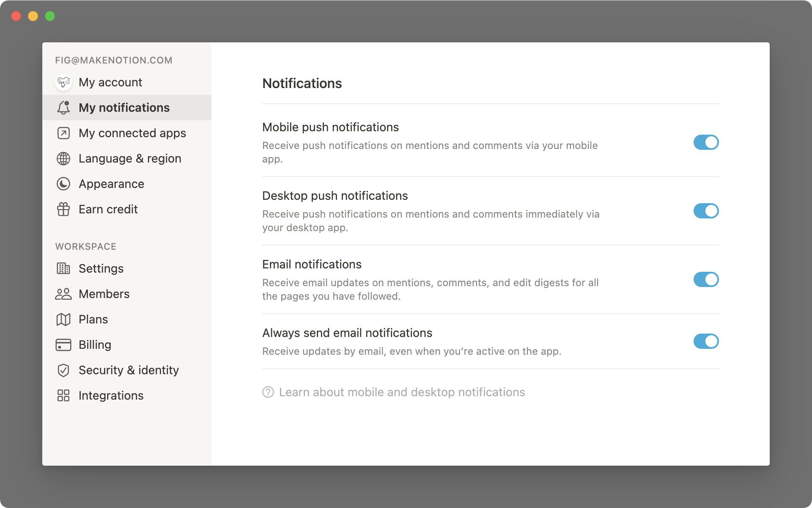Image resolution: width=812 pixels, height=508 pixels.
Task: Disable Mobile push notifications toggle
Action: pyautogui.click(x=706, y=142)
